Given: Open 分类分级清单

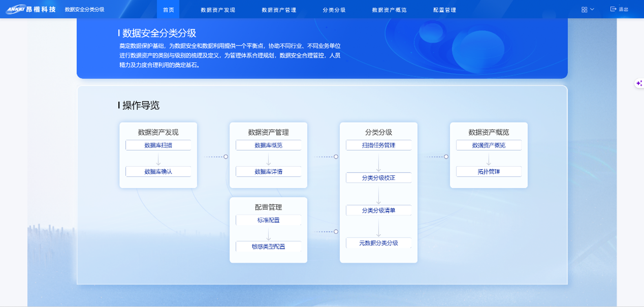Looking at the screenshot, I should (378, 210).
